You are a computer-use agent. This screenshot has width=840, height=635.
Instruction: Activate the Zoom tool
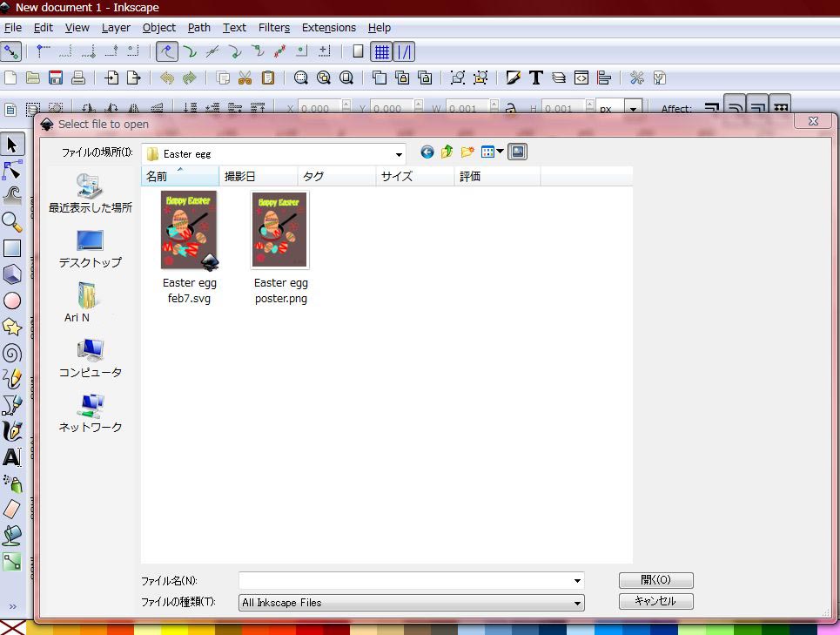tap(13, 222)
